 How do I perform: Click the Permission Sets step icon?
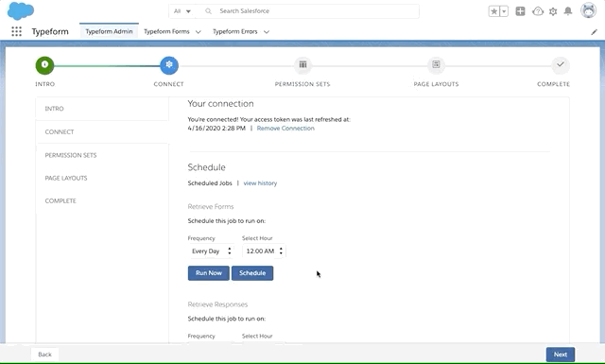302,65
